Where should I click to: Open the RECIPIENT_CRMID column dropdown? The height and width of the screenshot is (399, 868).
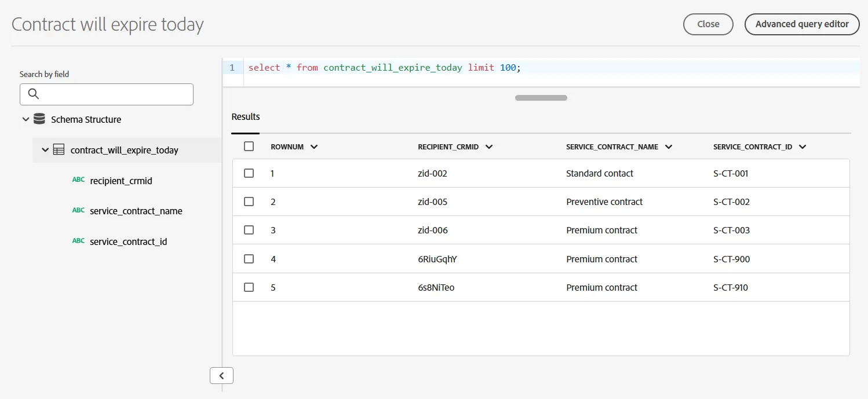tap(489, 147)
